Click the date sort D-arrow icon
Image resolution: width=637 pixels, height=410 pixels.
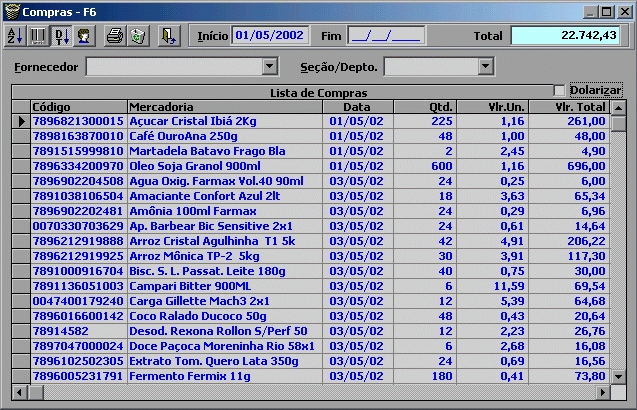point(61,36)
